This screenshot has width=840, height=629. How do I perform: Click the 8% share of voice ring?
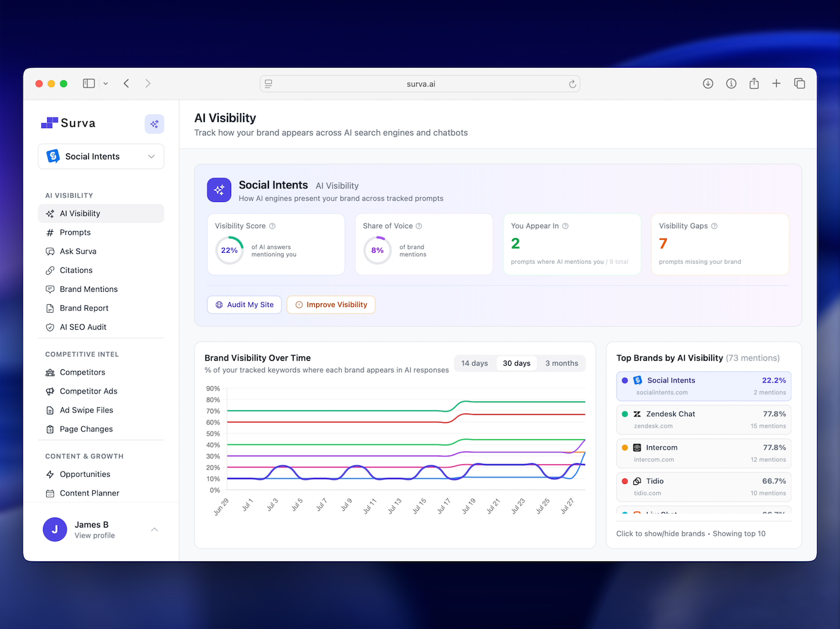point(377,250)
